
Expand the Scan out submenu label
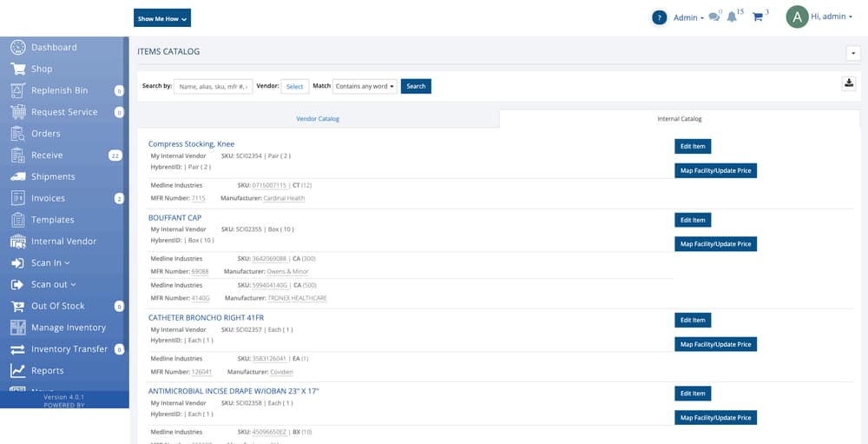(x=53, y=284)
